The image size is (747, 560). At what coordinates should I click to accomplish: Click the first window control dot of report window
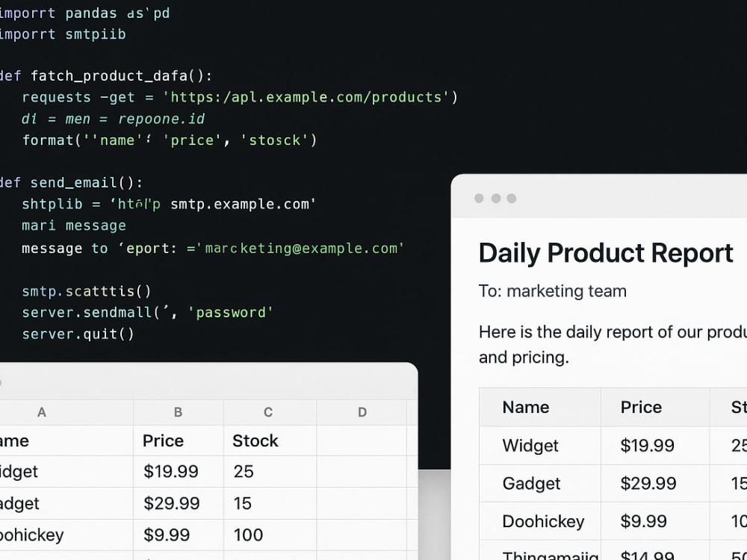pos(479,198)
